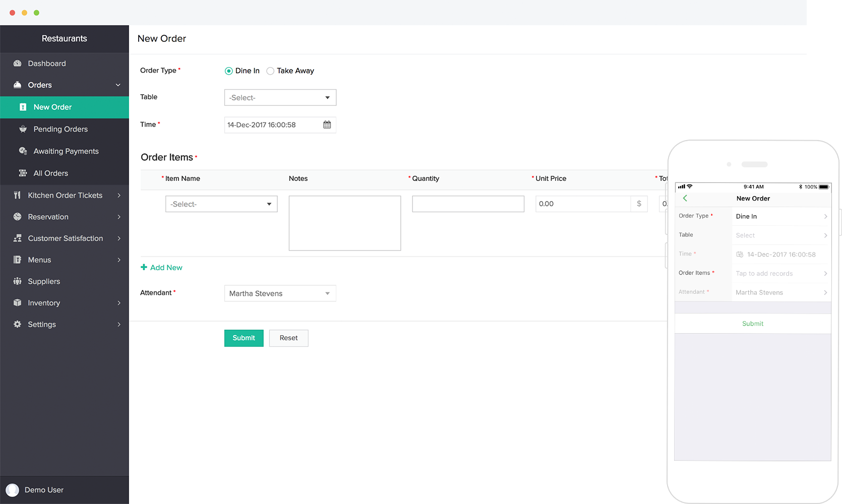Tap Submit on the phone screen

[753, 324]
